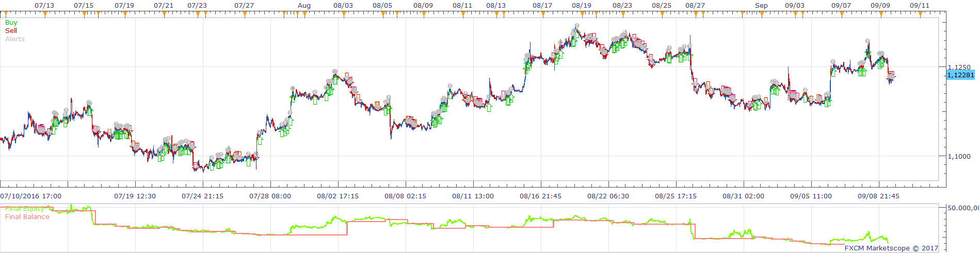Click the Sep month label
Screen dimensions: 980x253
(x=762, y=6)
